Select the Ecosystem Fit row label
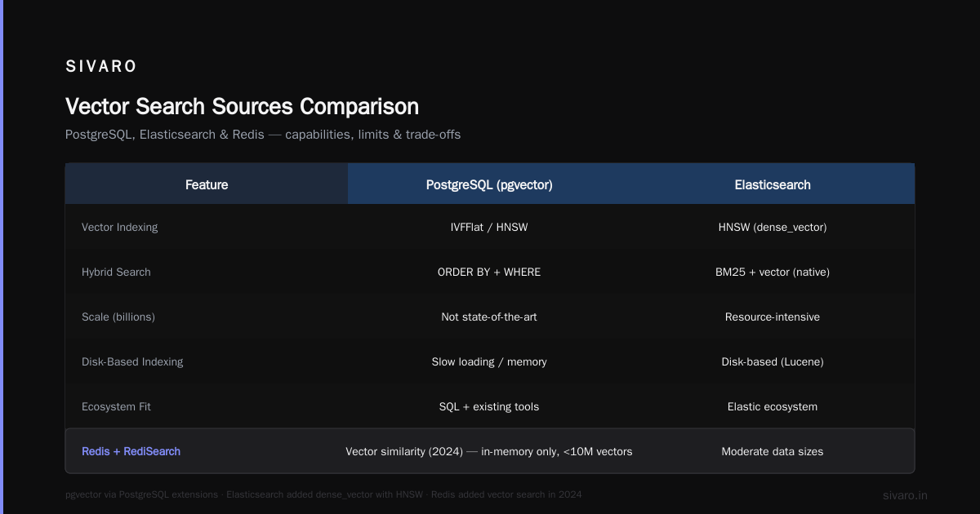The height and width of the screenshot is (514, 980). (116, 406)
